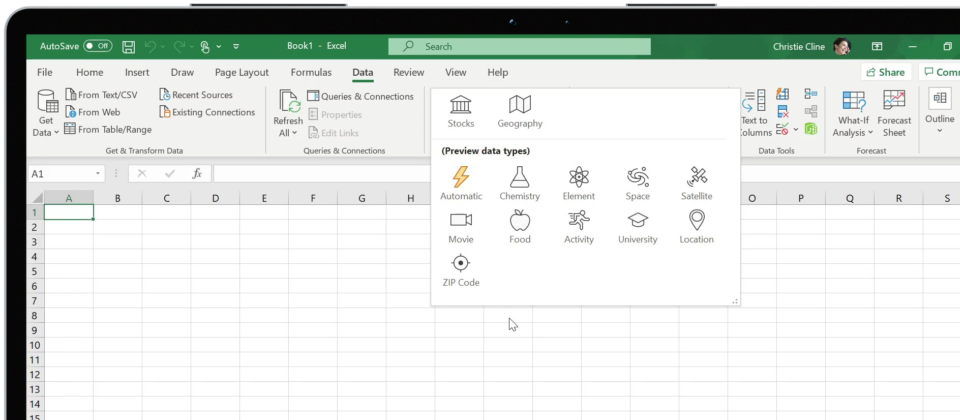
Task: Select column D header
Action: click(x=215, y=198)
